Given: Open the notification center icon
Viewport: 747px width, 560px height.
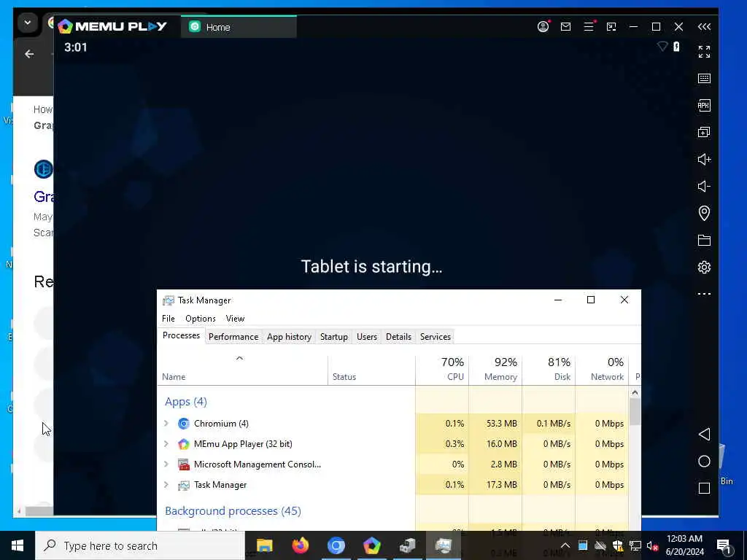Looking at the screenshot, I should [724, 546].
